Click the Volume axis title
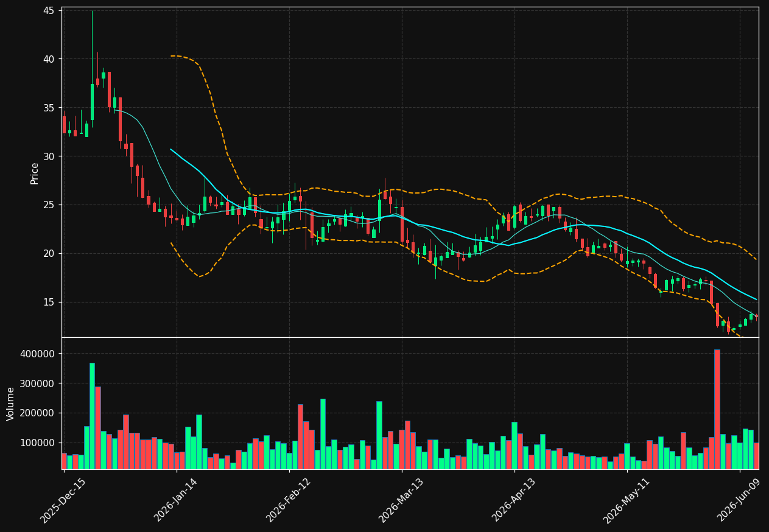 pos(11,404)
